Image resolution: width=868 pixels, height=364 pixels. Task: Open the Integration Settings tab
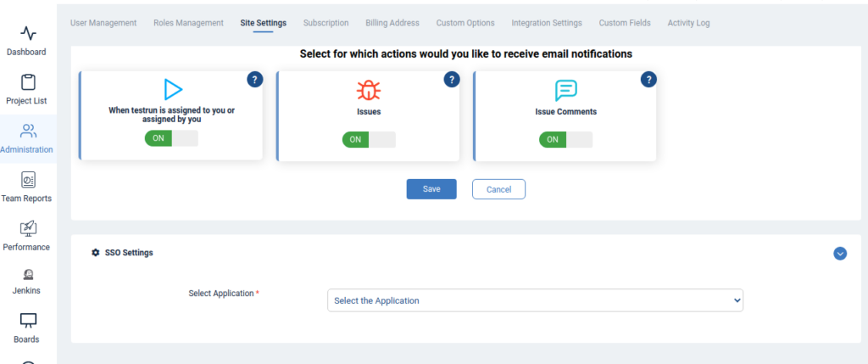pos(547,23)
